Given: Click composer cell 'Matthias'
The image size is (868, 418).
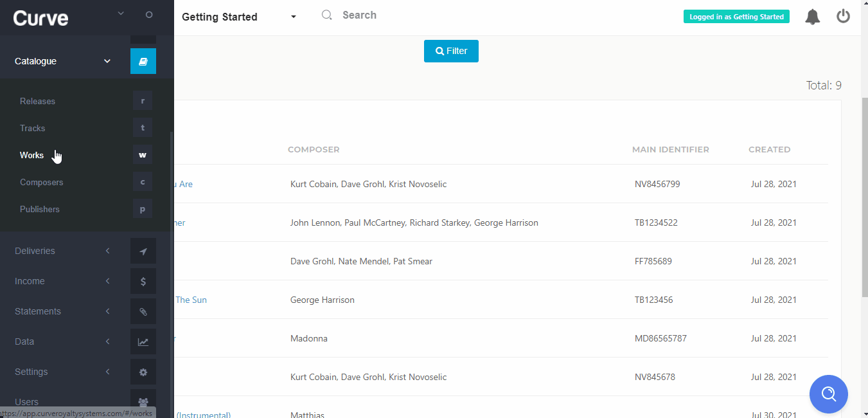Looking at the screenshot, I should pyautogui.click(x=307, y=415).
